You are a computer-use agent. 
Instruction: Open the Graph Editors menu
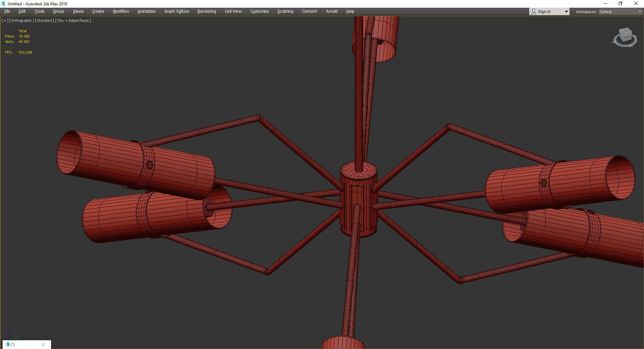[x=177, y=11]
